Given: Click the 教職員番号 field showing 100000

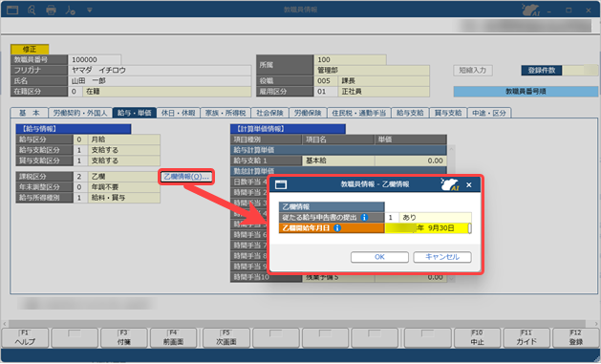Looking at the screenshot, I should tap(95, 60).
